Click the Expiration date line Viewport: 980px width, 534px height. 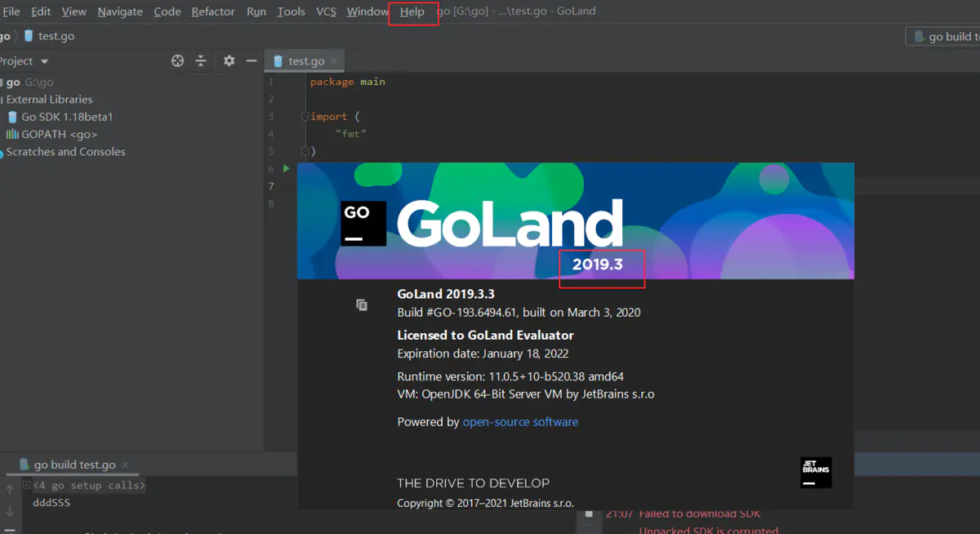coord(483,354)
